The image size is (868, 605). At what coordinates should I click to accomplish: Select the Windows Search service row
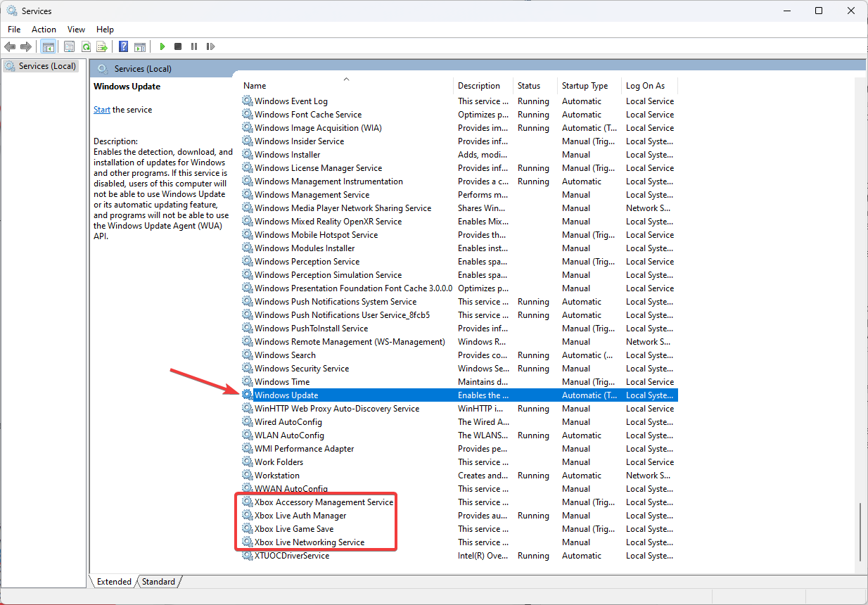point(284,355)
